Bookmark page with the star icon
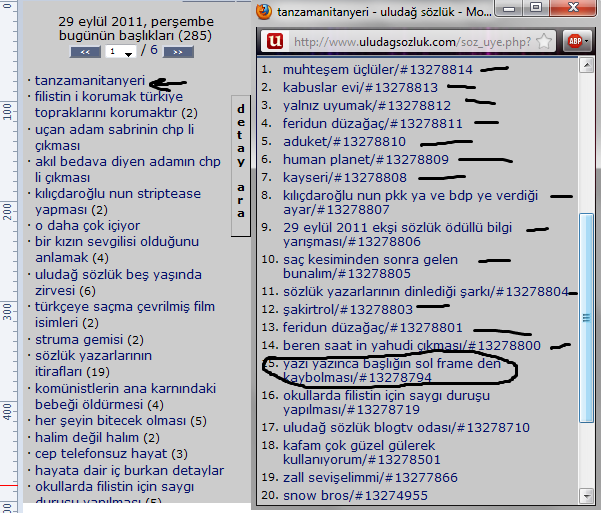 544,41
